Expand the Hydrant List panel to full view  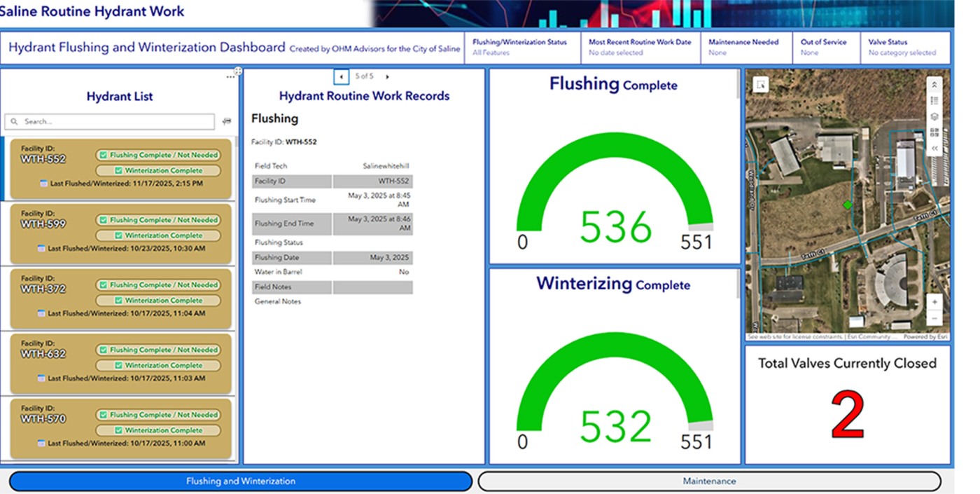[238, 71]
